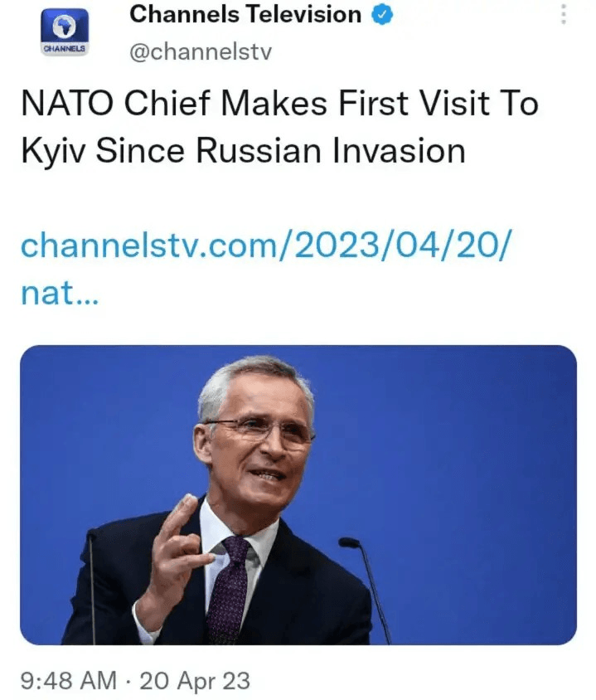Click the 20 Apr 23 post date
The image size is (596, 700).
coord(195,680)
